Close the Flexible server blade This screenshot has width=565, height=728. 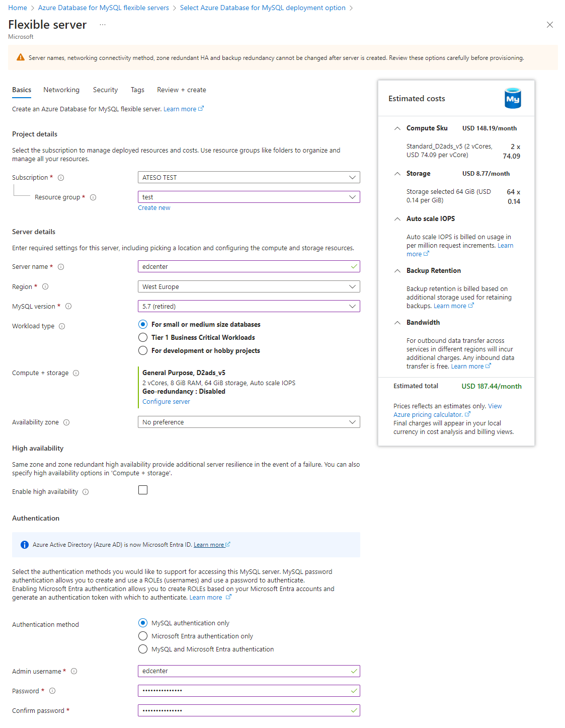[x=550, y=25]
